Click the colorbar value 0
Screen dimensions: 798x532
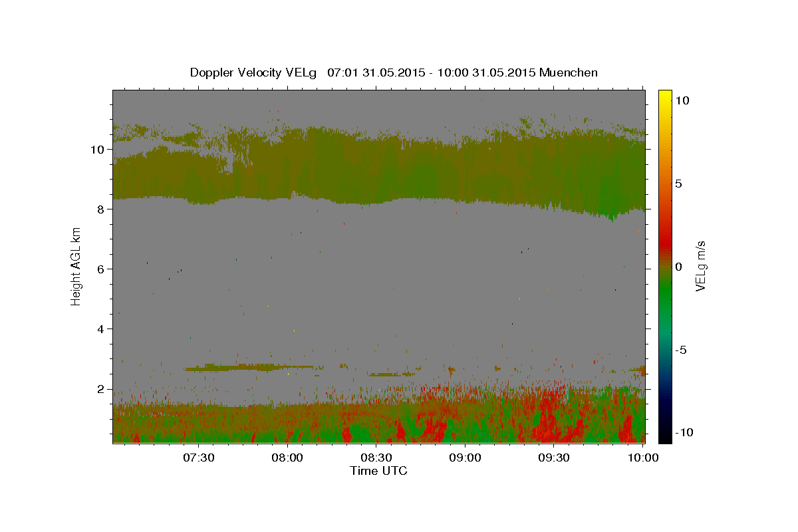coord(678,267)
